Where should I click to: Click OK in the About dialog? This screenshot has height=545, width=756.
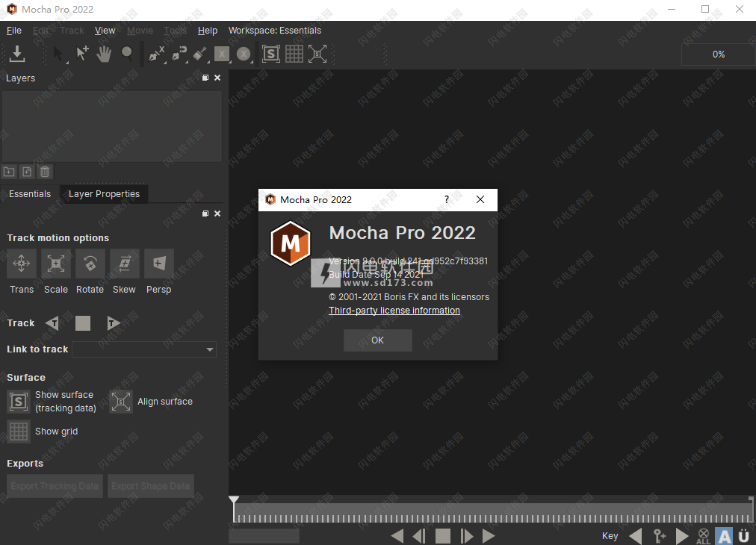point(377,340)
